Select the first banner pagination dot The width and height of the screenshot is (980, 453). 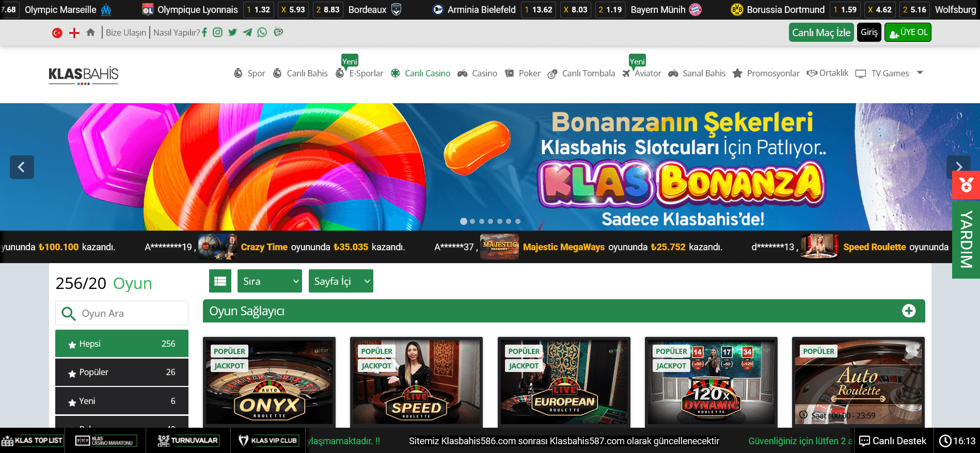coord(464,221)
